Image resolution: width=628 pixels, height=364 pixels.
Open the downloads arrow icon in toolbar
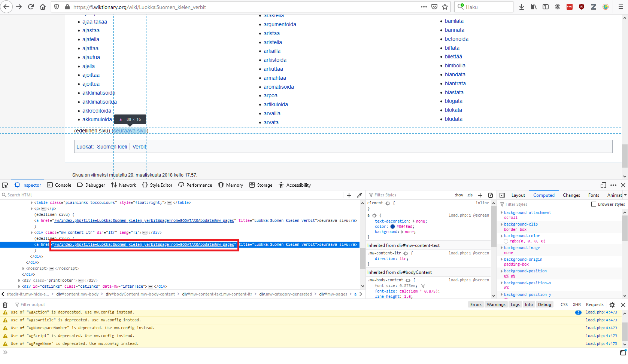tap(522, 7)
